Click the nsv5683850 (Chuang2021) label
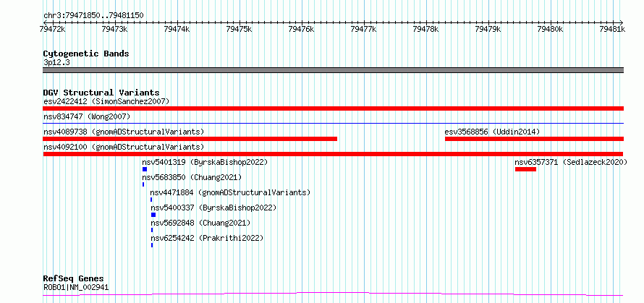 (x=192, y=177)
